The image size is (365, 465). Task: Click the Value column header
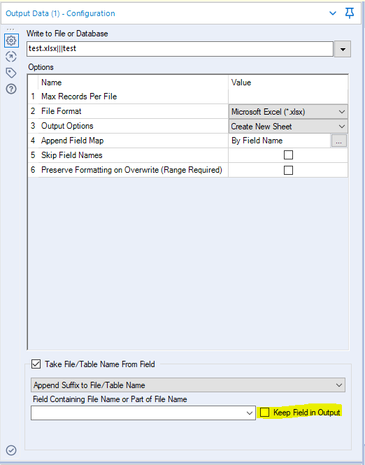pos(241,83)
